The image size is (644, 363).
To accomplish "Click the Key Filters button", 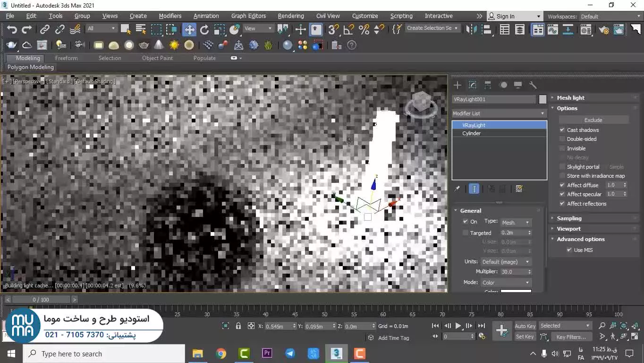I will coord(570,337).
